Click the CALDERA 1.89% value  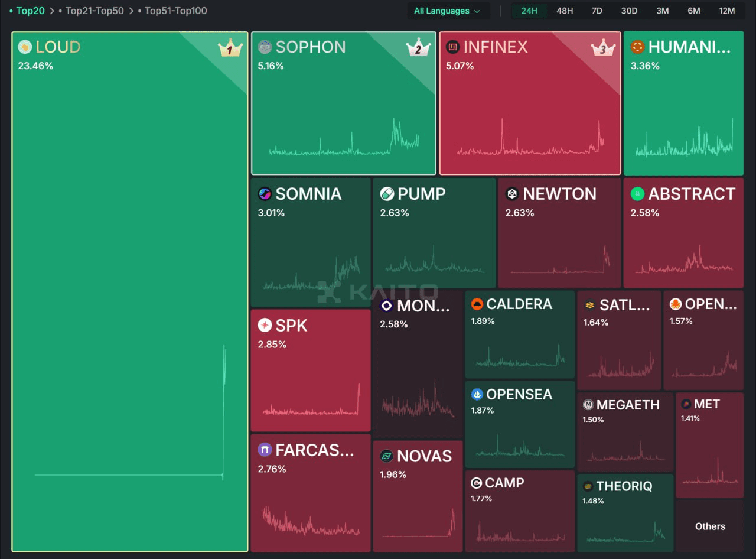483,321
